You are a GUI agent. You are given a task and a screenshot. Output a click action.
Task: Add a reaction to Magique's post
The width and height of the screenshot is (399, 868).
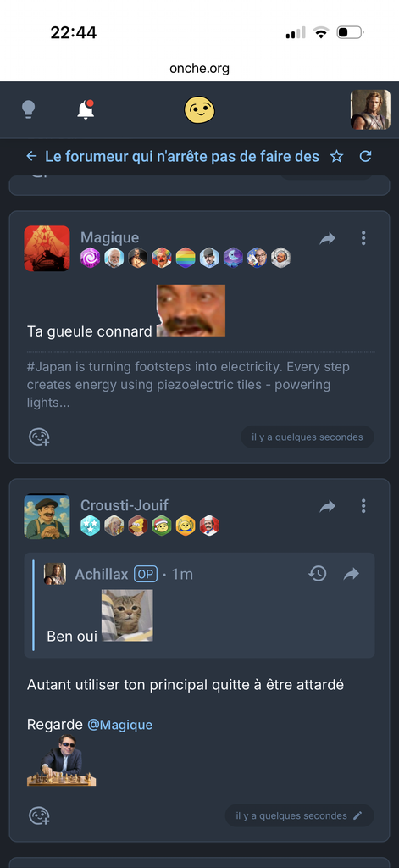[39, 437]
